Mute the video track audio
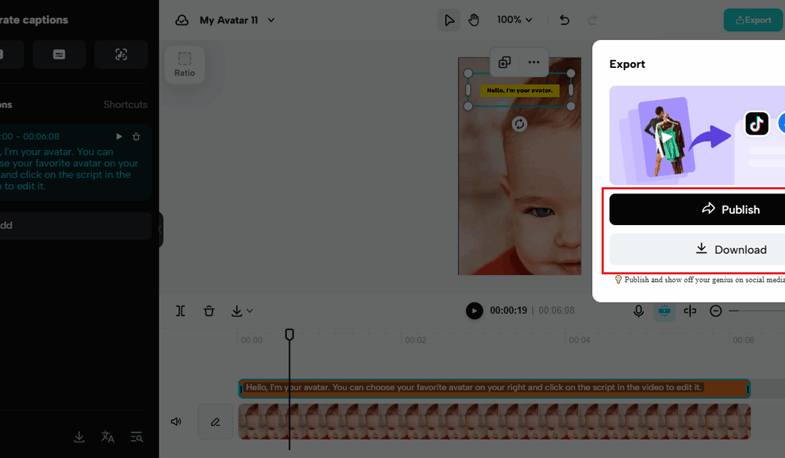Image resolution: width=785 pixels, height=458 pixels. click(x=176, y=421)
